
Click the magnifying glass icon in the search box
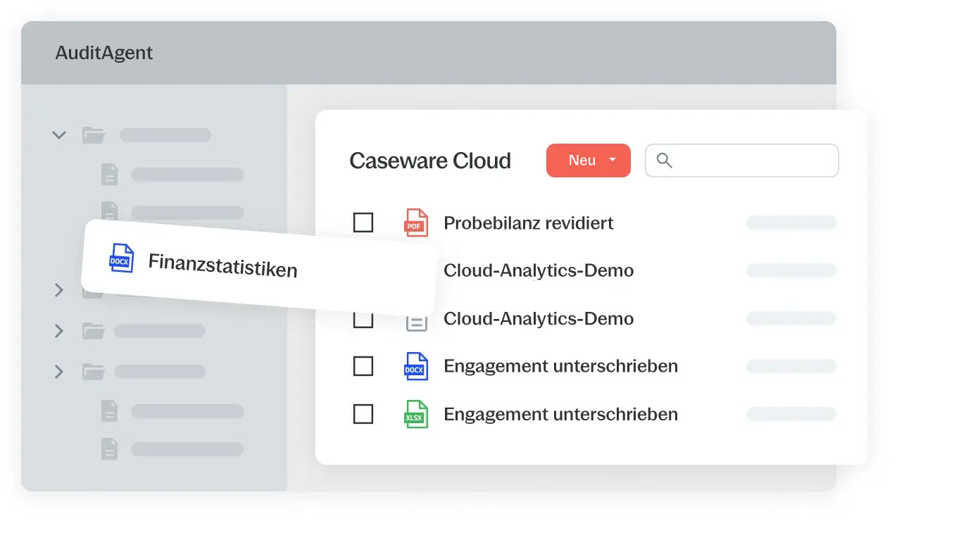(x=664, y=161)
